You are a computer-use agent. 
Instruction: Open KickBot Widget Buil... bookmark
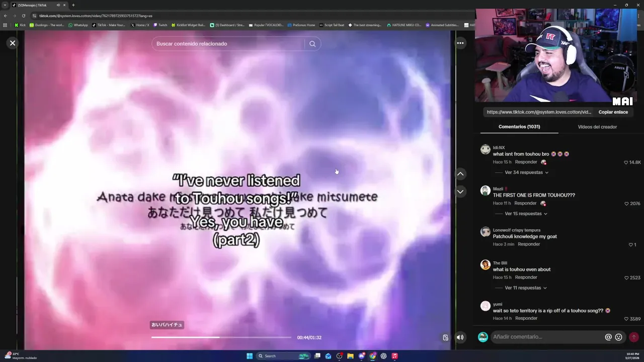[188, 25]
